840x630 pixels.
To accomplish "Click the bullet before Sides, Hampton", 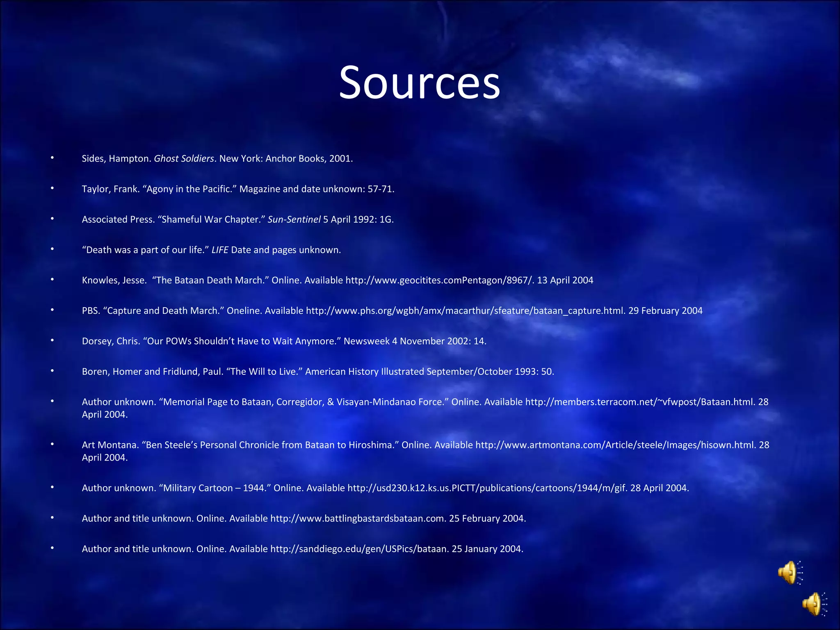I will [x=52, y=157].
